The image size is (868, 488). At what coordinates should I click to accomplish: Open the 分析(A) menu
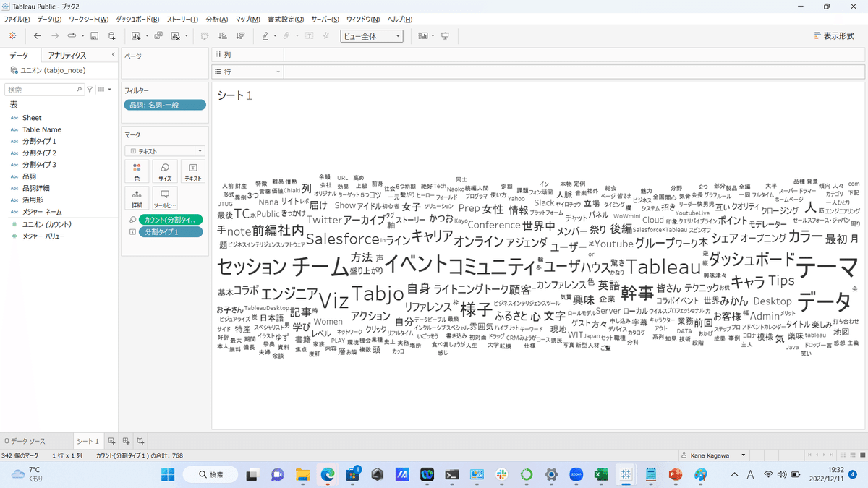(216, 19)
